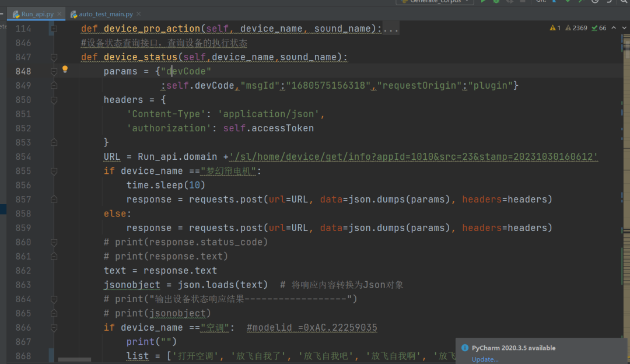Click fold end marker at line 849

point(54,86)
